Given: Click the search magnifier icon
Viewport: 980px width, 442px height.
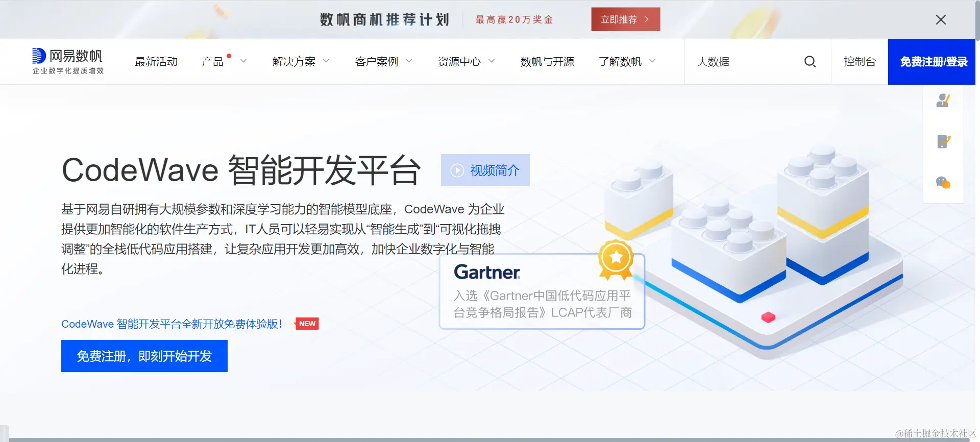Looking at the screenshot, I should [810, 62].
